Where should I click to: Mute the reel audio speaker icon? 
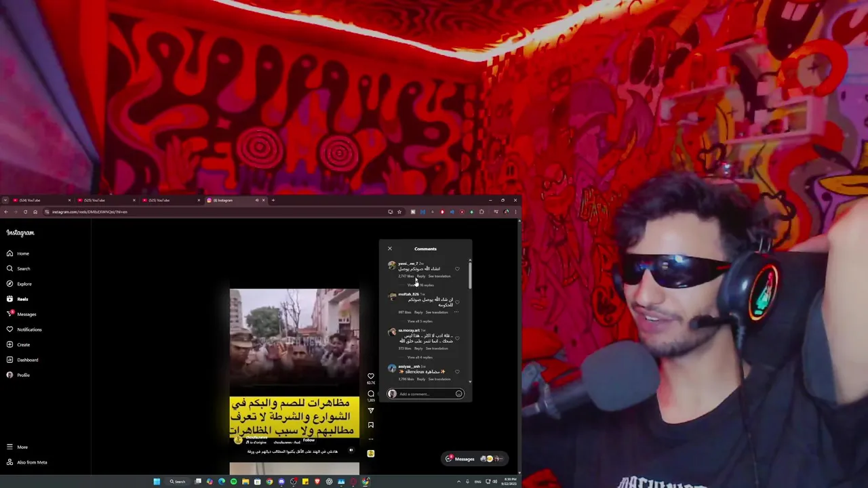point(351,450)
